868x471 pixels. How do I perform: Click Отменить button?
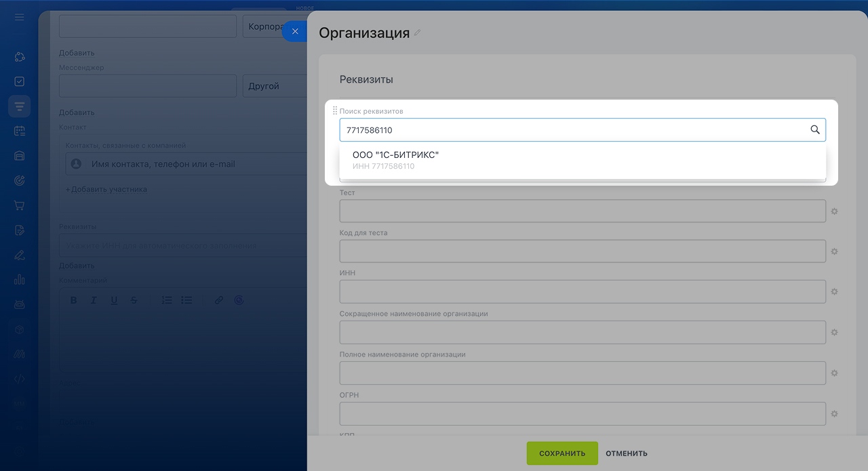627,453
